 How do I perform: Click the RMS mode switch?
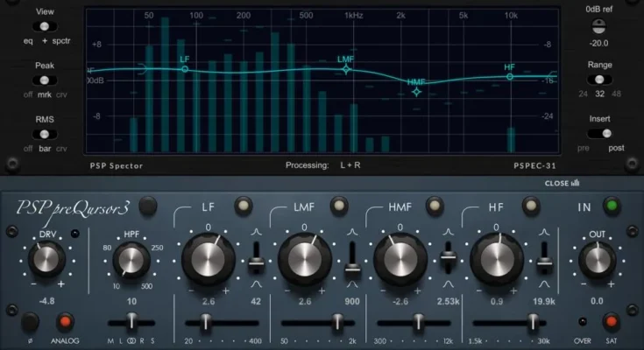[44, 134]
